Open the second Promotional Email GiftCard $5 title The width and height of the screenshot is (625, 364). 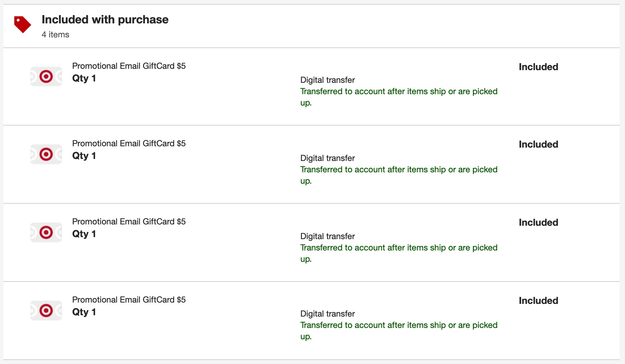coord(129,144)
